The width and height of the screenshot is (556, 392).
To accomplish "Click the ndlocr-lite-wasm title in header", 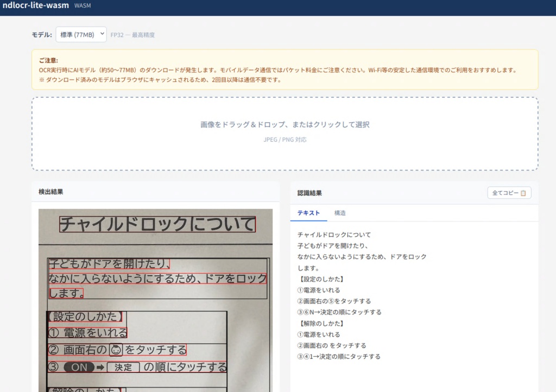I will (35, 5).
